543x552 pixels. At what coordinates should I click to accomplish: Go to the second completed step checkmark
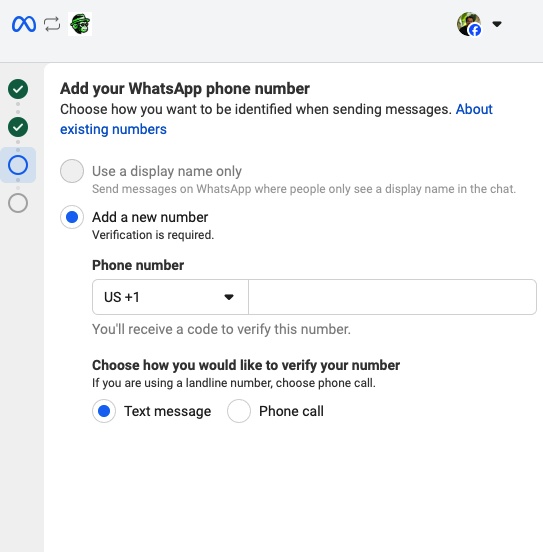(18, 127)
